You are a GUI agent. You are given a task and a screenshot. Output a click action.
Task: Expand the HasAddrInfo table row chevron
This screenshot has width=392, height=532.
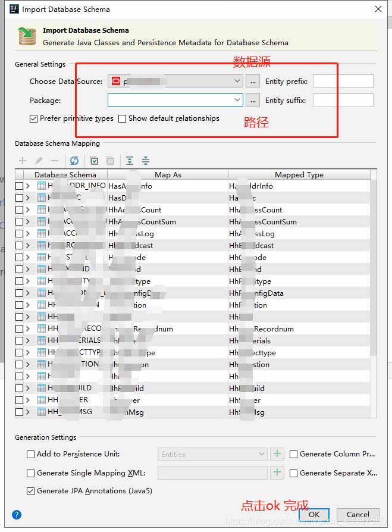[x=28, y=186]
